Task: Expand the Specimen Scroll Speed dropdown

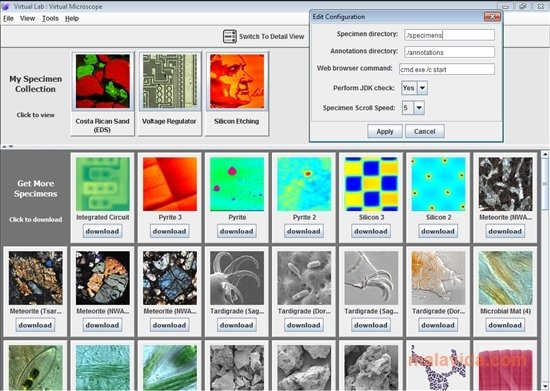Action: click(x=419, y=108)
